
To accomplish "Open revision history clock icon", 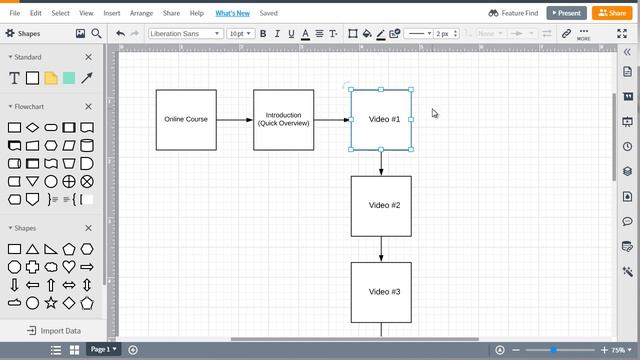I will pos(627,146).
